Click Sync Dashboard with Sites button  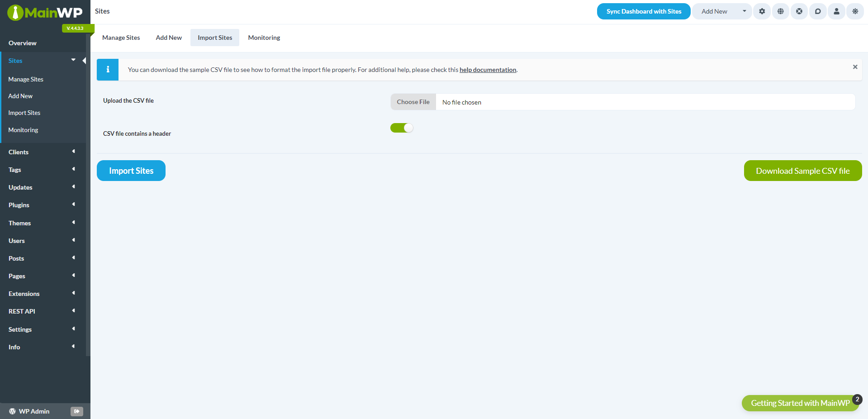644,11
